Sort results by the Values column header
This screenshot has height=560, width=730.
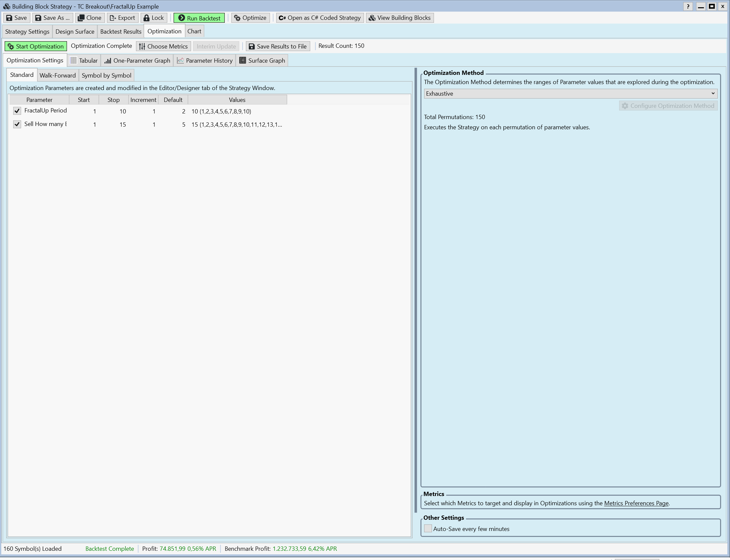click(237, 99)
